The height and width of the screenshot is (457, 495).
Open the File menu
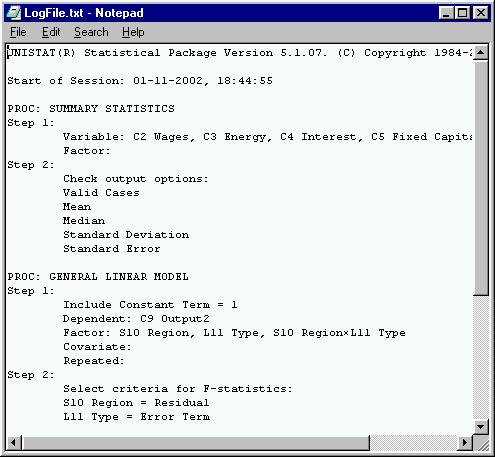coord(18,32)
